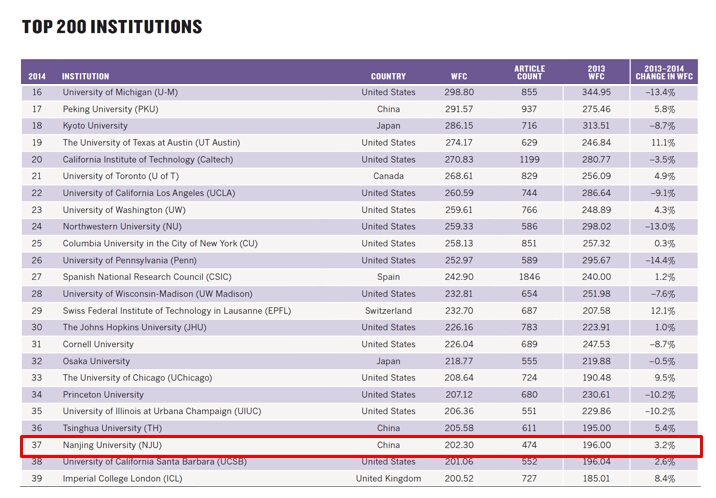Click Peking University (PKU) institution name
This screenshot has height=498, width=716.
[111, 109]
